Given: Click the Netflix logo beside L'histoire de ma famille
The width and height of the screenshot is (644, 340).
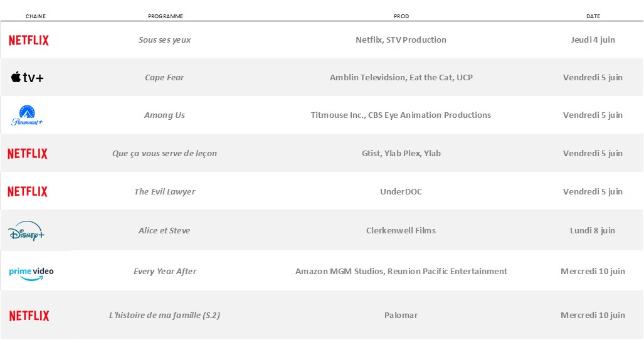Looking at the screenshot, I should click(x=29, y=316).
